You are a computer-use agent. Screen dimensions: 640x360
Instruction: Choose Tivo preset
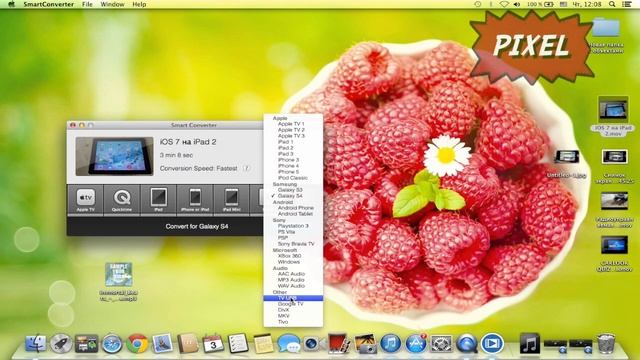coord(283,322)
